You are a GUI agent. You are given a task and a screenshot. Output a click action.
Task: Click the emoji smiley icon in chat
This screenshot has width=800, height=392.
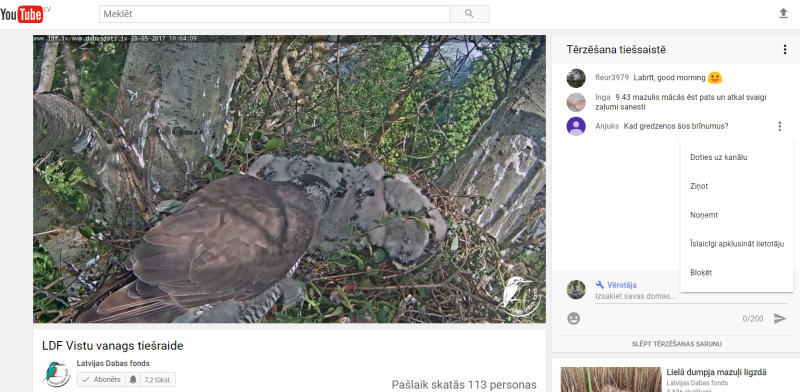click(x=573, y=318)
